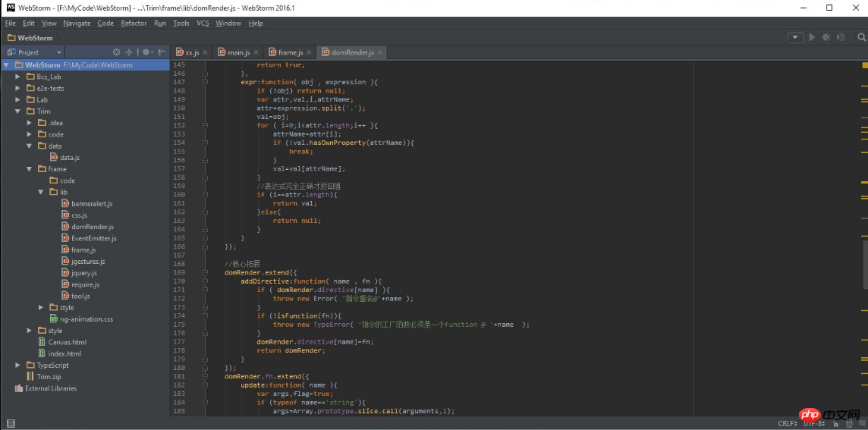Collapse the WebStorm root folder

(x=7, y=64)
